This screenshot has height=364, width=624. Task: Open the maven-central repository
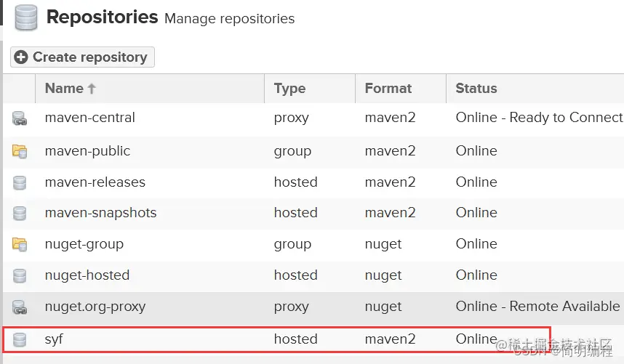pyautogui.click(x=90, y=118)
